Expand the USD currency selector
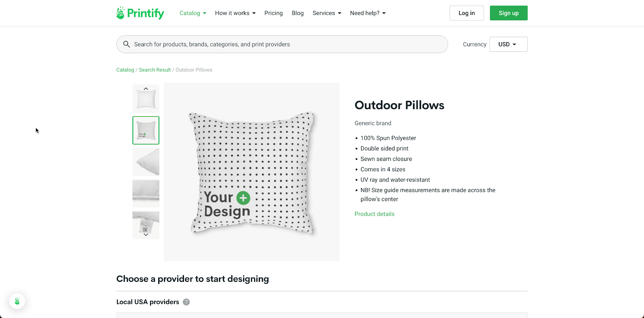This screenshot has width=644, height=318. tap(508, 44)
